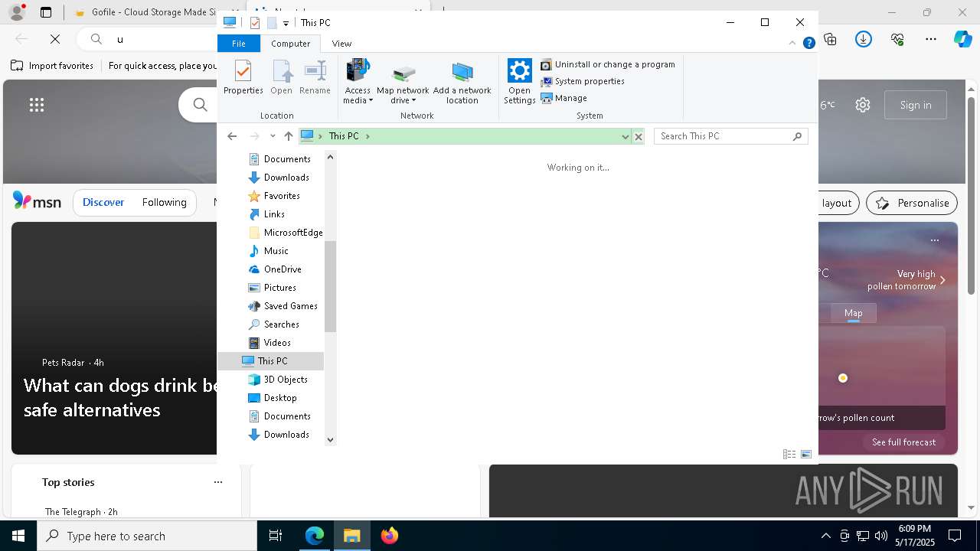Select Music in the navigation pane
The image size is (980, 551).
(x=276, y=251)
